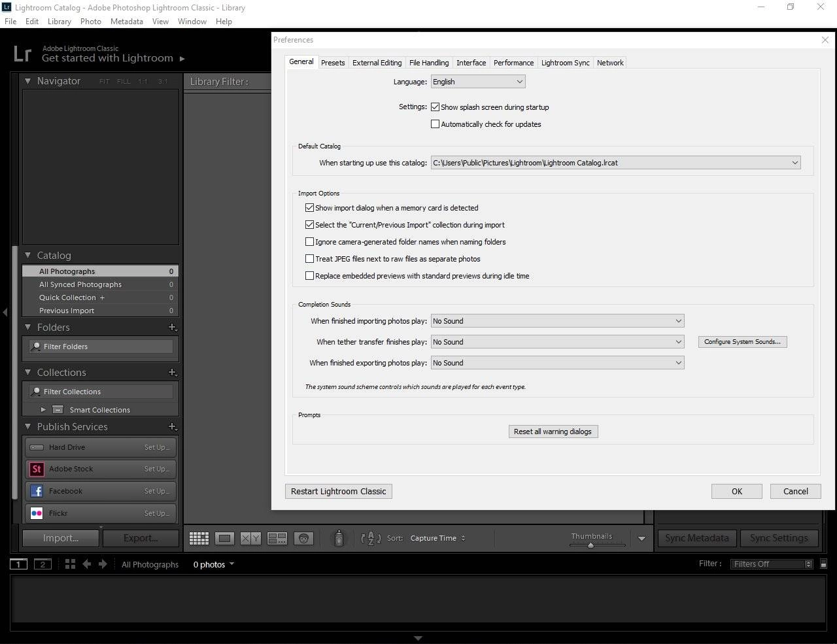This screenshot has height=644, width=837.
Task: Expand Smart Collections set triangle
Action: pos(43,410)
